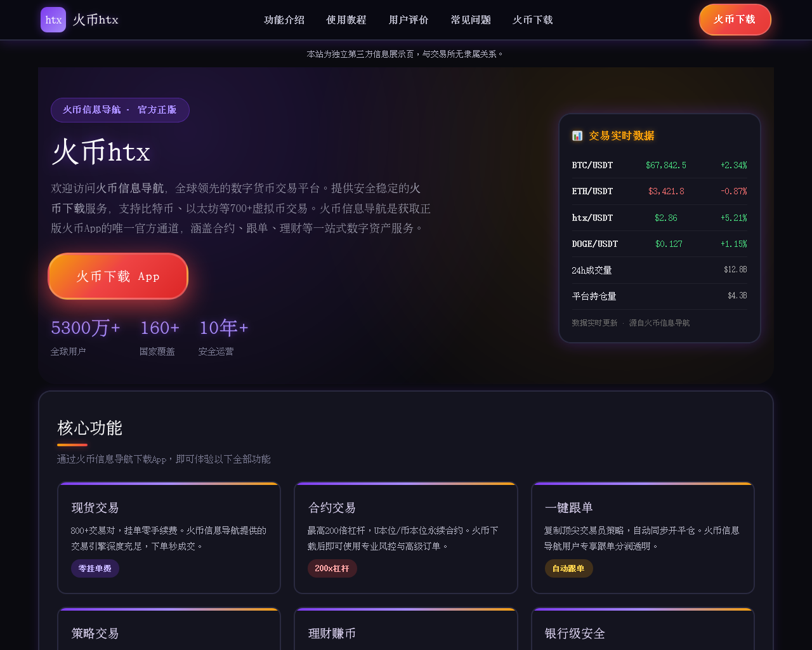This screenshot has height=650, width=812.
Task: Click the 核心功能 section heading
Action: click(x=89, y=428)
